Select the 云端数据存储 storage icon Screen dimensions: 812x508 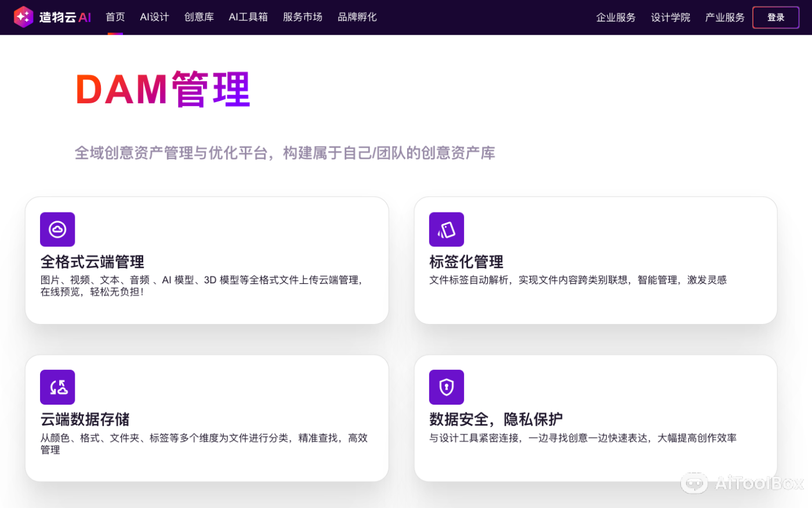coord(57,387)
